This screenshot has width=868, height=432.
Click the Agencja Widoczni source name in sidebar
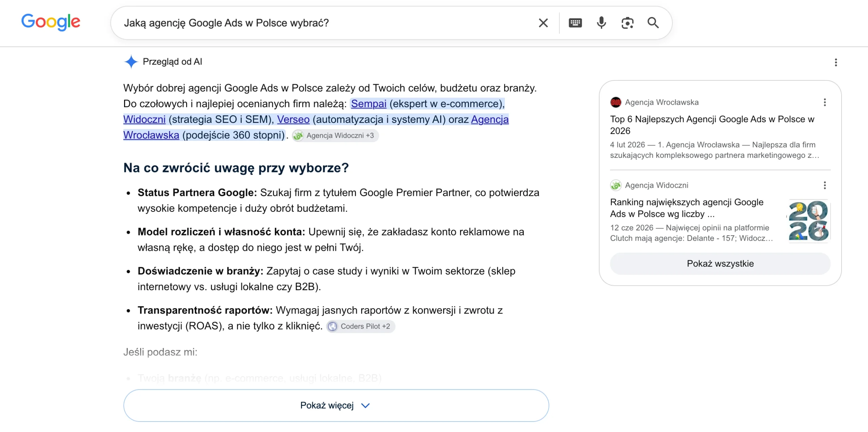(657, 185)
